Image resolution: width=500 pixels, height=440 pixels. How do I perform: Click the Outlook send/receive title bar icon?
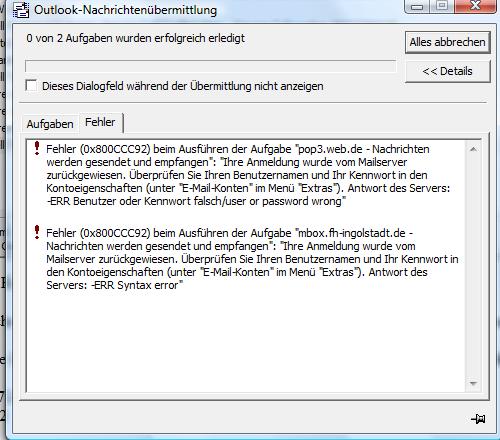(21, 9)
